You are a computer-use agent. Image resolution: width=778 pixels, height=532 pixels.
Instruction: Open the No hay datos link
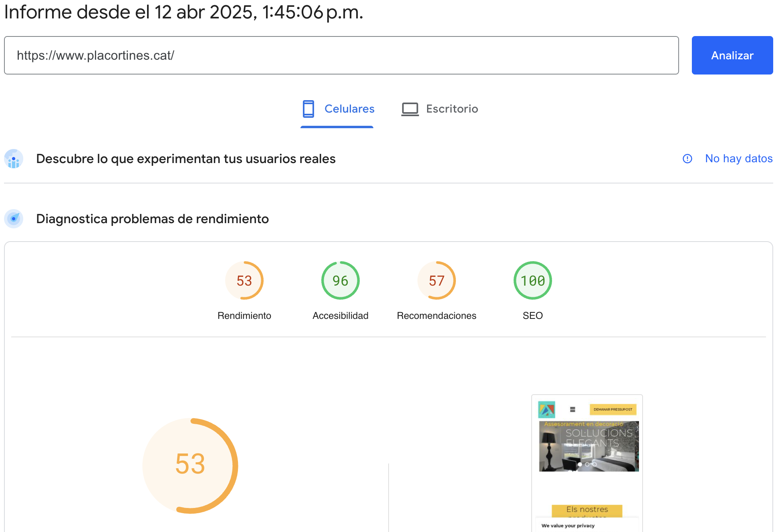tap(738, 159)
